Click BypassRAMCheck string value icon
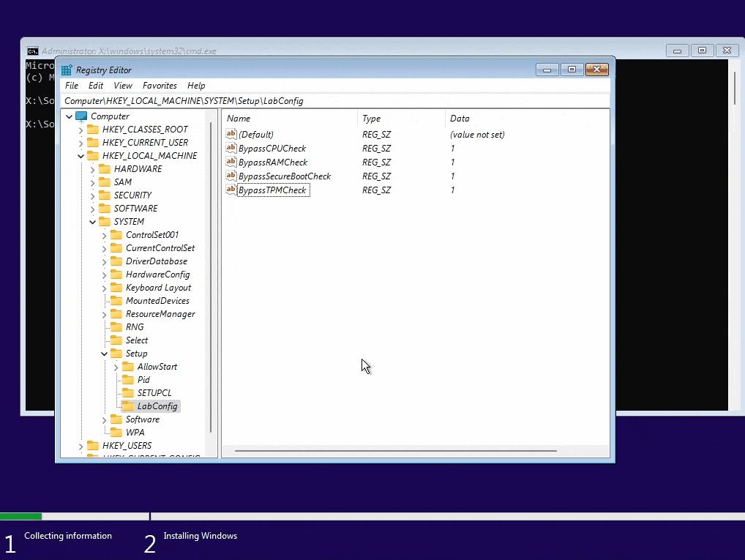This screenshot has width=745, height=560. coord(231,162)
